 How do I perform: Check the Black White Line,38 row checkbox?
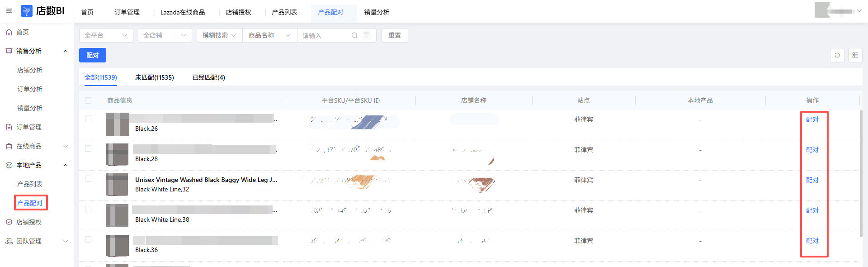pyautogui.click(x=88, y=209)
